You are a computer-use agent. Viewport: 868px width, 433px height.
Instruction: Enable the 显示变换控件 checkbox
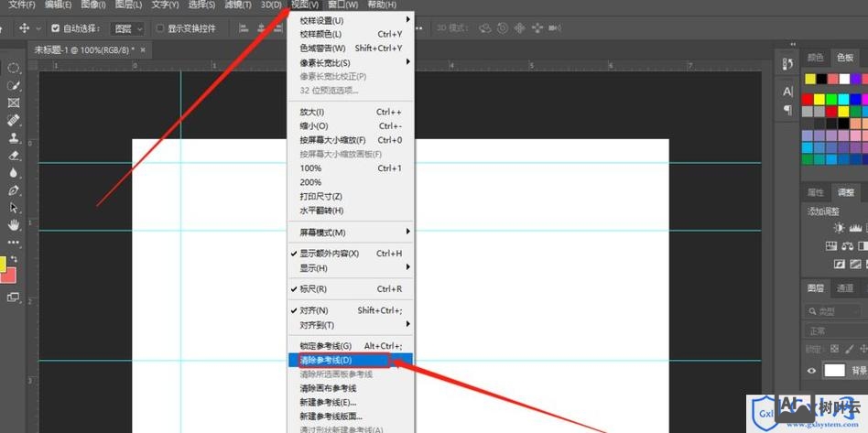coord(159,28)
